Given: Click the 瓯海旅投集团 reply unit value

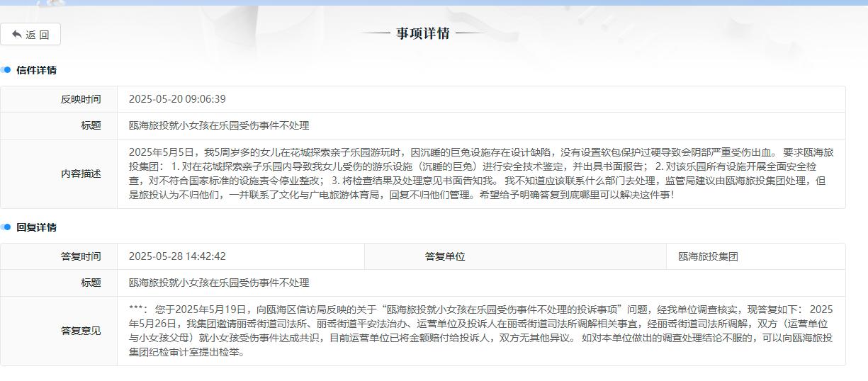Looking at the screenshot, I should [x=708, y=256].
